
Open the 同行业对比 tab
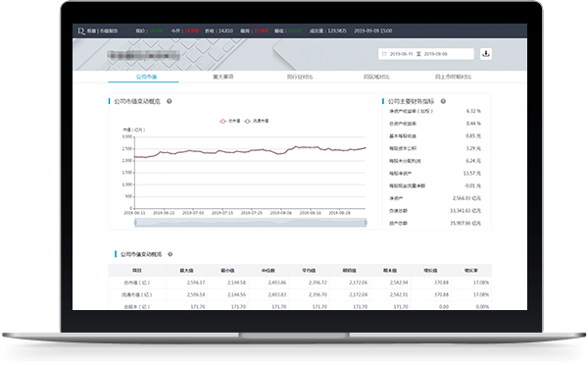coord(300,77)
